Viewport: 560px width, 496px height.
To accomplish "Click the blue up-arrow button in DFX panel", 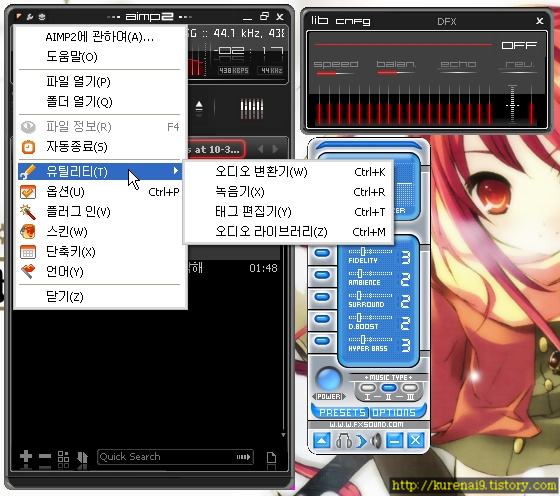I will [x=321, y=441].
